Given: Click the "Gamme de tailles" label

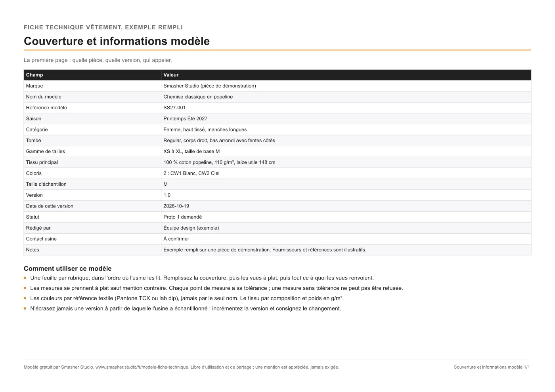Looking at the screenshot, I should click(x=46, y=152).
